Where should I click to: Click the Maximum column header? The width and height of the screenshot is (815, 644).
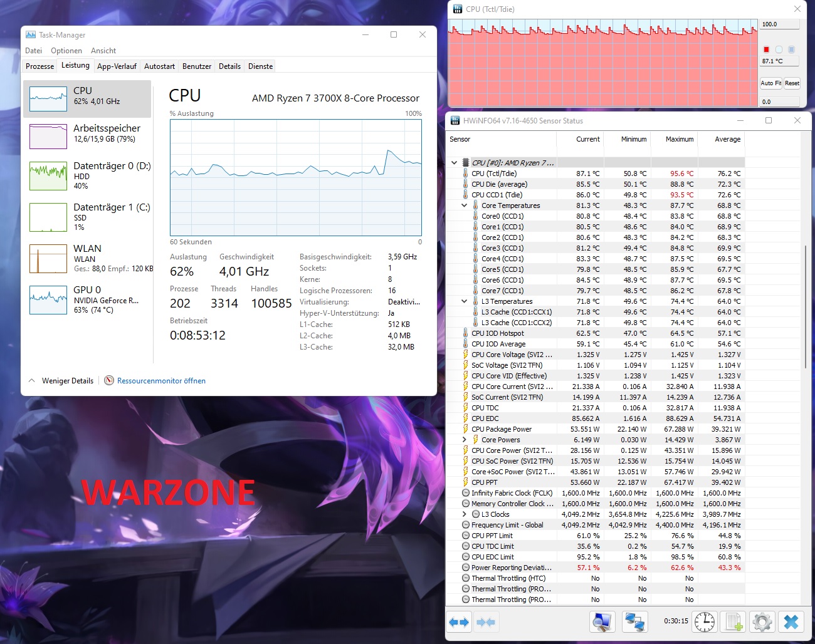[x=674, y=140]
